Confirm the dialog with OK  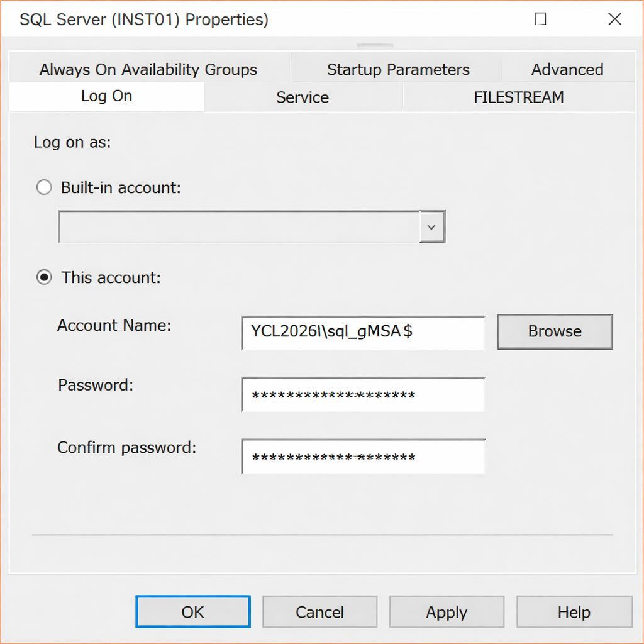[x=192, y=612]
